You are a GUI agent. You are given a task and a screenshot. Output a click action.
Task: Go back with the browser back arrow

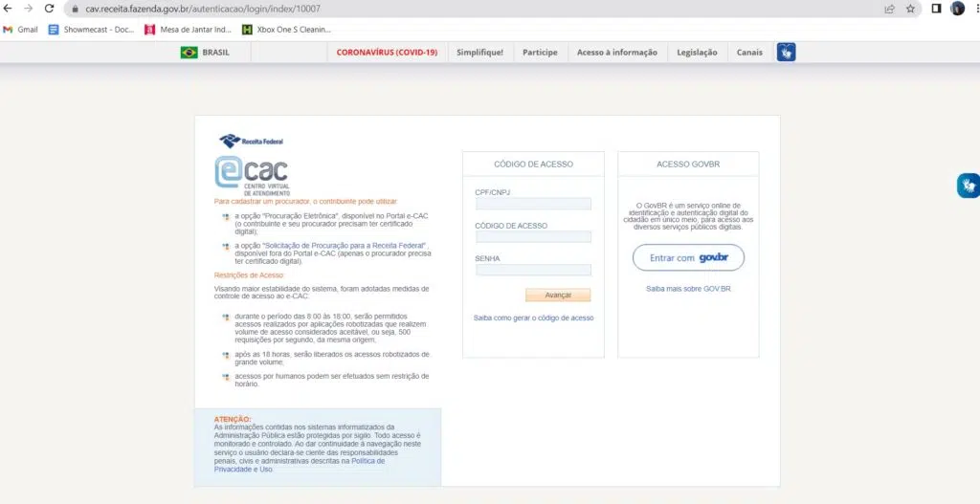pos(8,9)
